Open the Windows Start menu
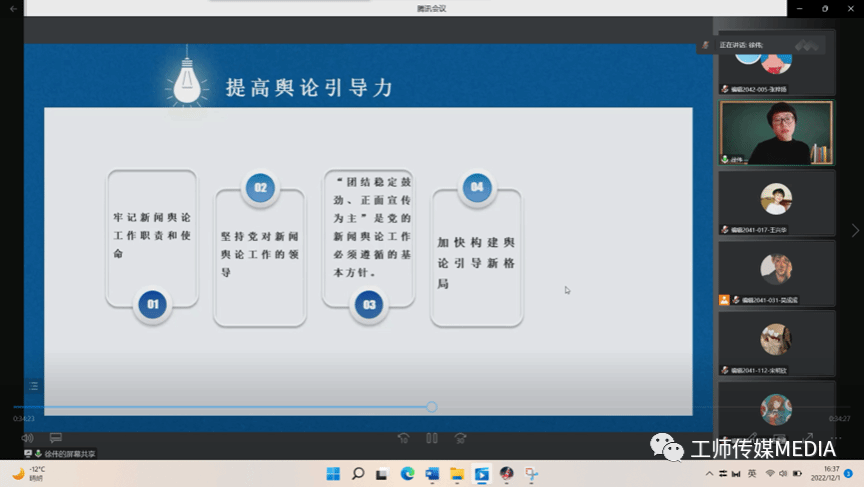The image size is (864, 487). (333, 473)
